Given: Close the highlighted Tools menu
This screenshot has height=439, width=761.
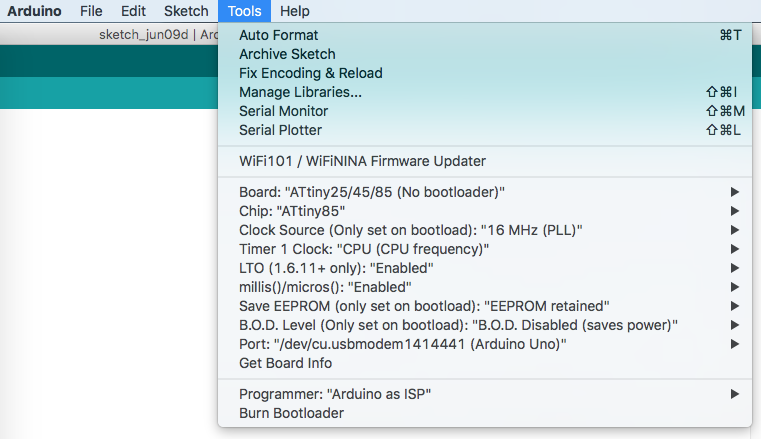Looking at the screenshot, I should 244,11.
